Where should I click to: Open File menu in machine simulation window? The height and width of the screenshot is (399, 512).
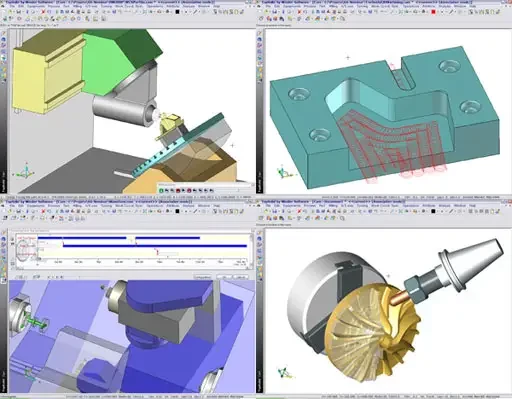click(x=12, y=6)
